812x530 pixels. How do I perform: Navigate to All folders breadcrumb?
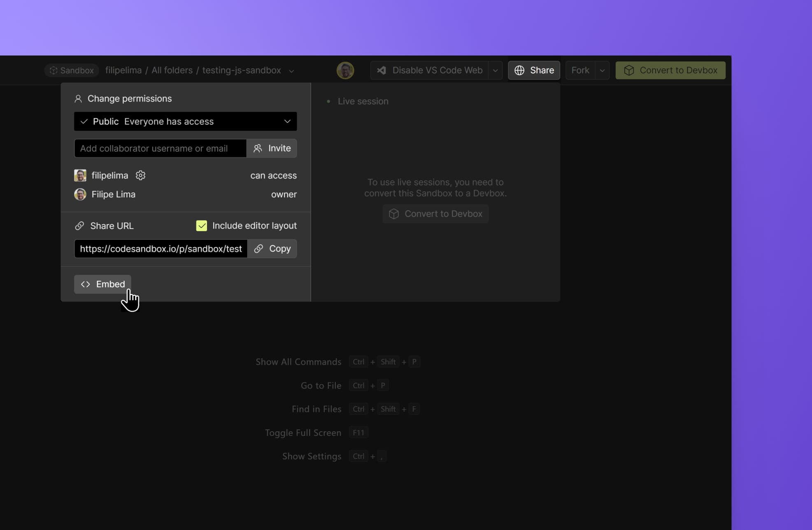coord(172,70)
